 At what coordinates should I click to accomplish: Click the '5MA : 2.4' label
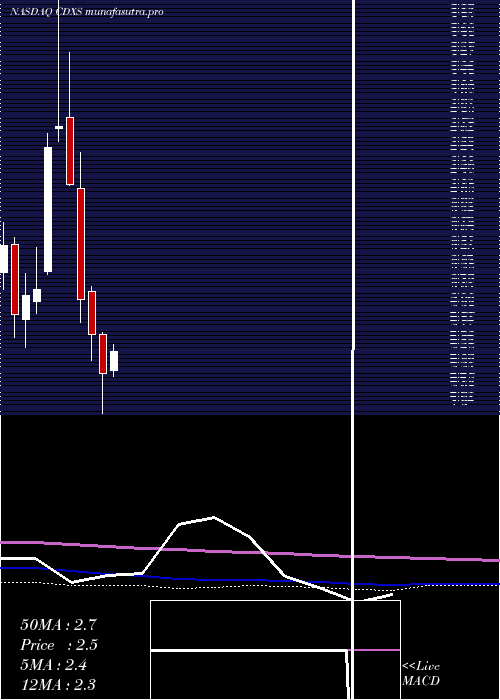coord(54,665)
